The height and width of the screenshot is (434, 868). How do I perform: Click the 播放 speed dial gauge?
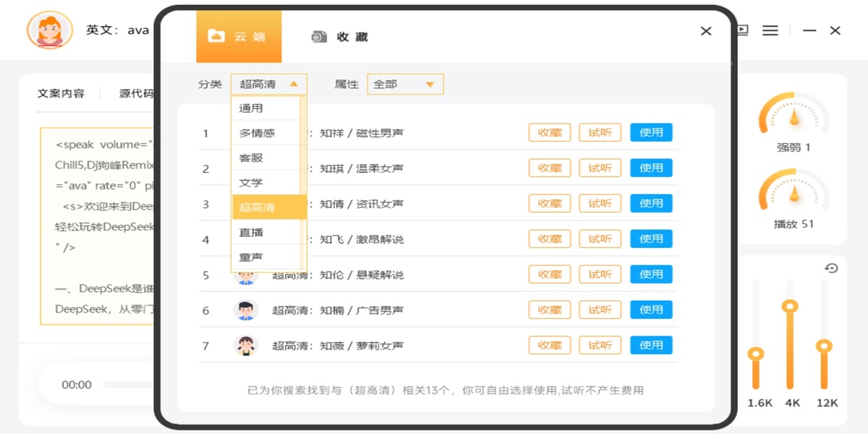coord(793,192)
